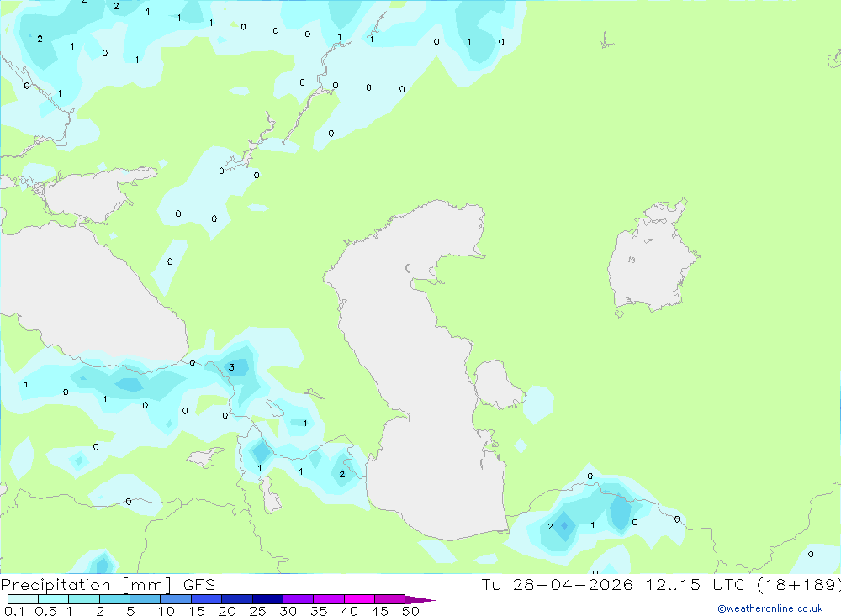Select the 40–45 mm legend swatch
The height and width of the screenshot is (616, 841).
coord(359,599)
